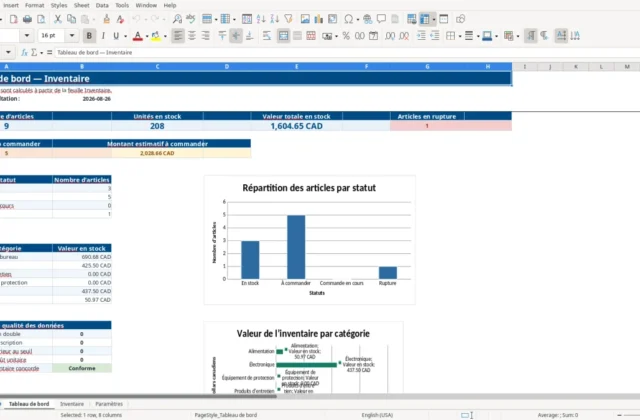Open Find & Replace tool
Viewport: 640px width, 420px height.
(177, 19)
